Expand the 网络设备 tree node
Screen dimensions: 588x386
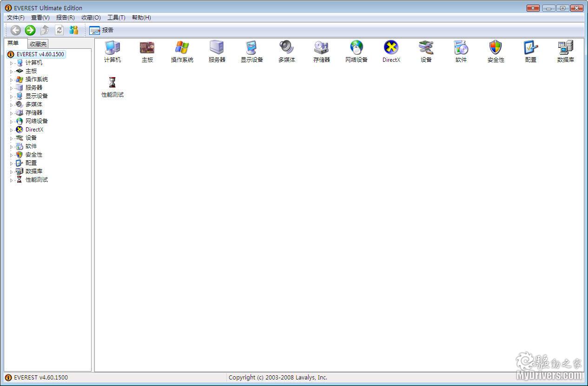click(12, 121)
